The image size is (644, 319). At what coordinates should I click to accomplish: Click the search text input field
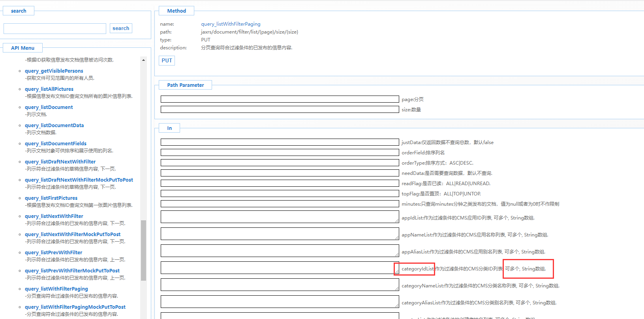tap(55, 28)
